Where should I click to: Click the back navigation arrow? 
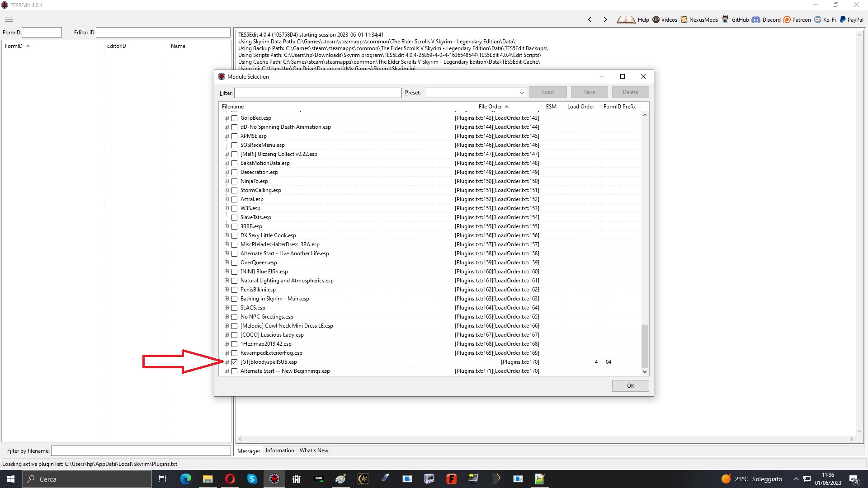point(590,19)
